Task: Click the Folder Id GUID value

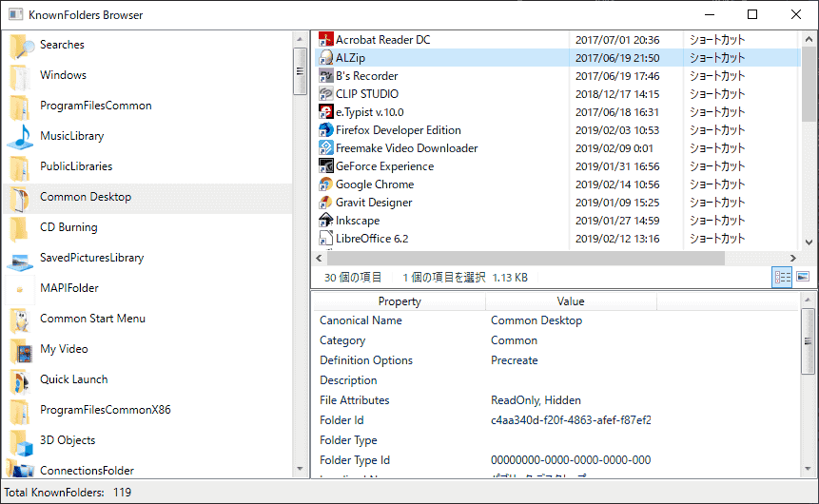Action: (571, 420)
